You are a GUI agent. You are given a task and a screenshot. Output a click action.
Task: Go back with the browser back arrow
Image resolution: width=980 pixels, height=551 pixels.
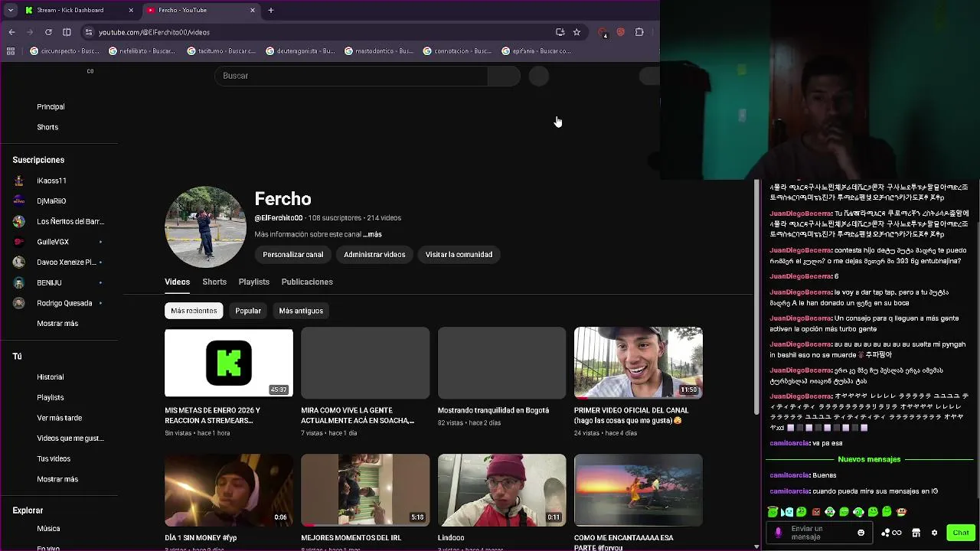pos(11,32)
